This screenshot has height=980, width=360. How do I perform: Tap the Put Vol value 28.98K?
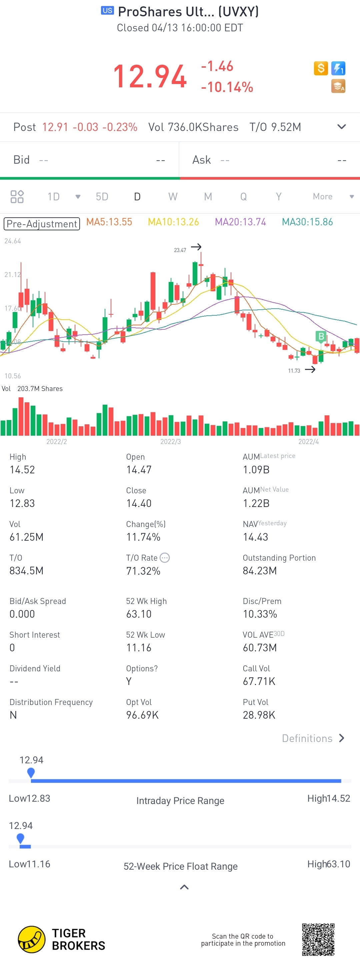(259, 715)
